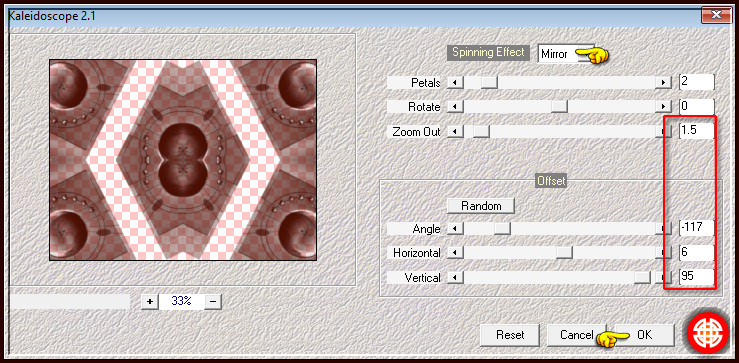Click the Petals value field
Screen dimensions: 739x363
(697, 82)
